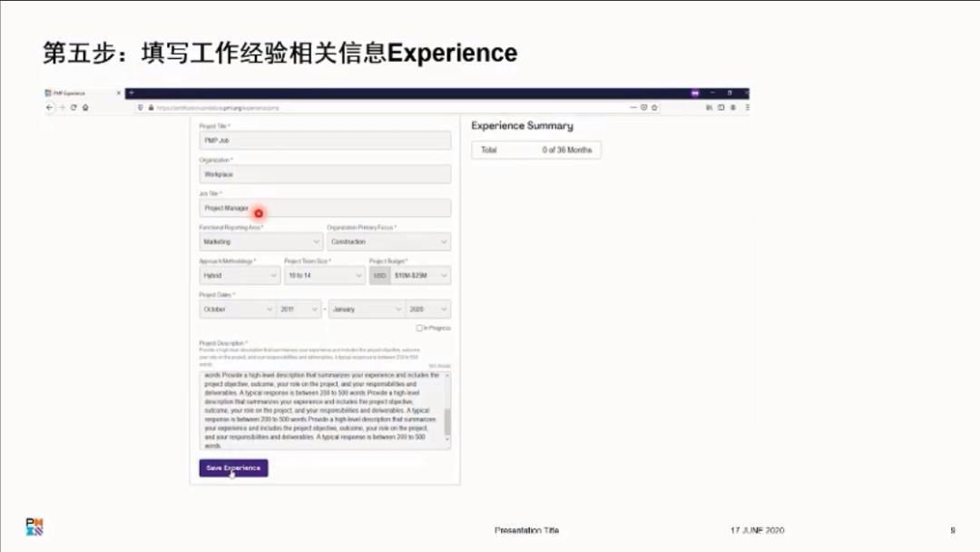
Task: Open the Functional Reporting Area dropdown showing Marketing
Action: (x=260, y=241)
